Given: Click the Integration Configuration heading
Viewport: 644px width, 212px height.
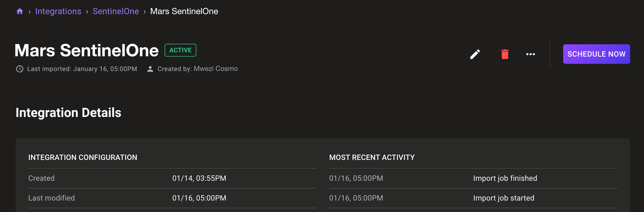Looking at the screenshot, I should (x=83, y=158).
